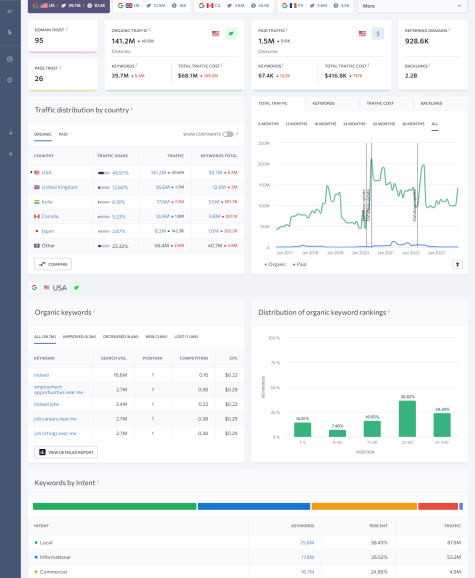Select the Google US region card

pos(69,6)
